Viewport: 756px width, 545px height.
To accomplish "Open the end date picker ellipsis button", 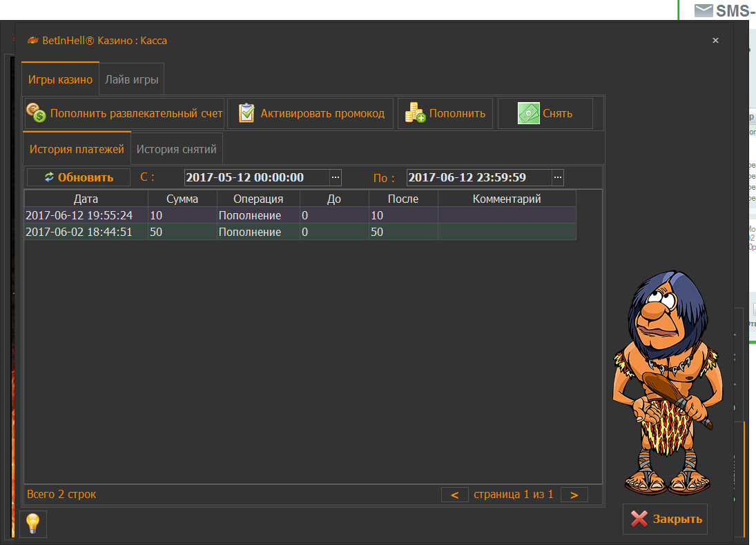I will (x=558, y=177).
